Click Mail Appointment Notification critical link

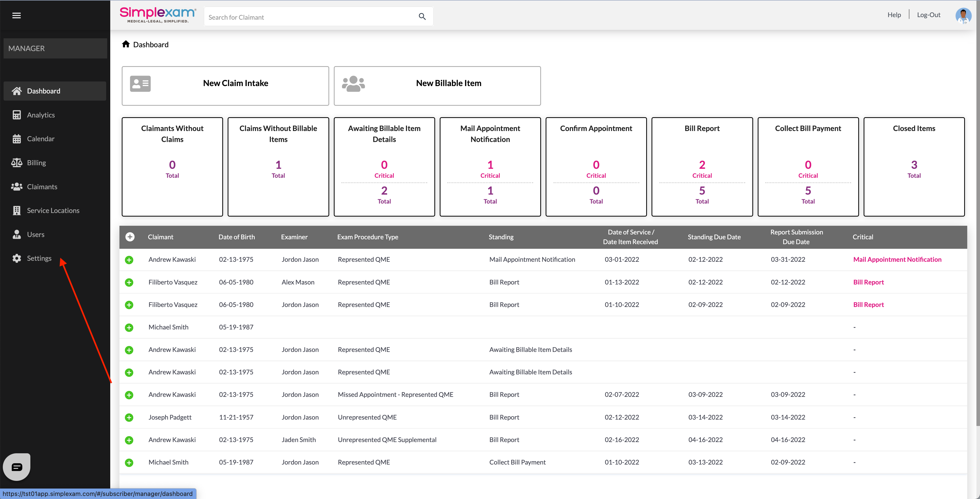pos(897,259)
